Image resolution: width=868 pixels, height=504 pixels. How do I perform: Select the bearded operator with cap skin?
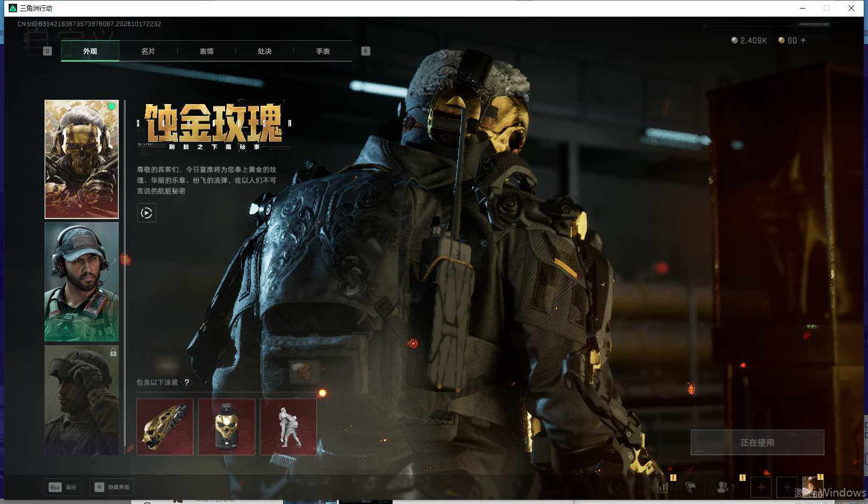82,282
